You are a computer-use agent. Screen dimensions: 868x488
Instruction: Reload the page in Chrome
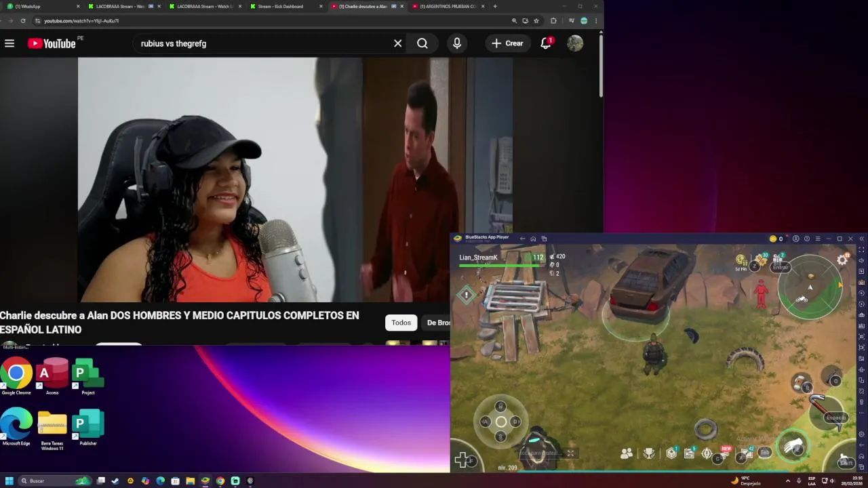23,21
